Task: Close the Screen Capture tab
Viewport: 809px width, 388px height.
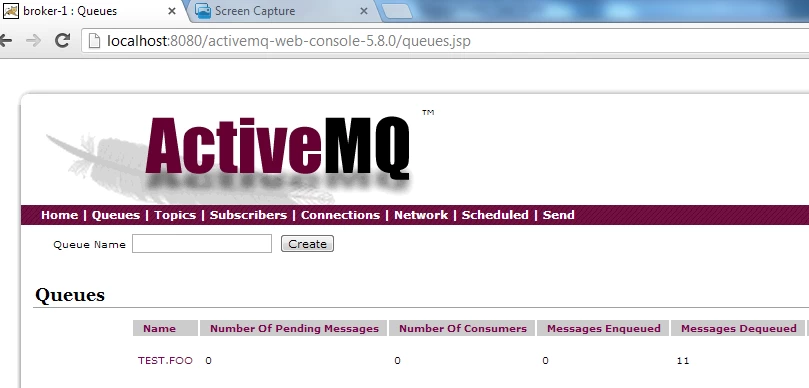Action: tap(364, 11)
